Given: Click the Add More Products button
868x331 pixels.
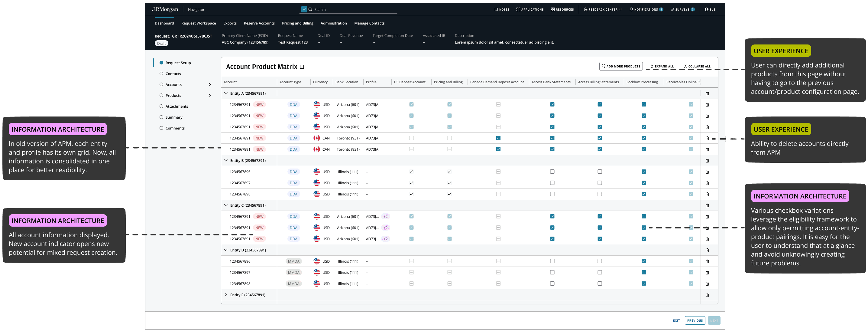Looking at the screenshot, I should click(x=621, y=67).
